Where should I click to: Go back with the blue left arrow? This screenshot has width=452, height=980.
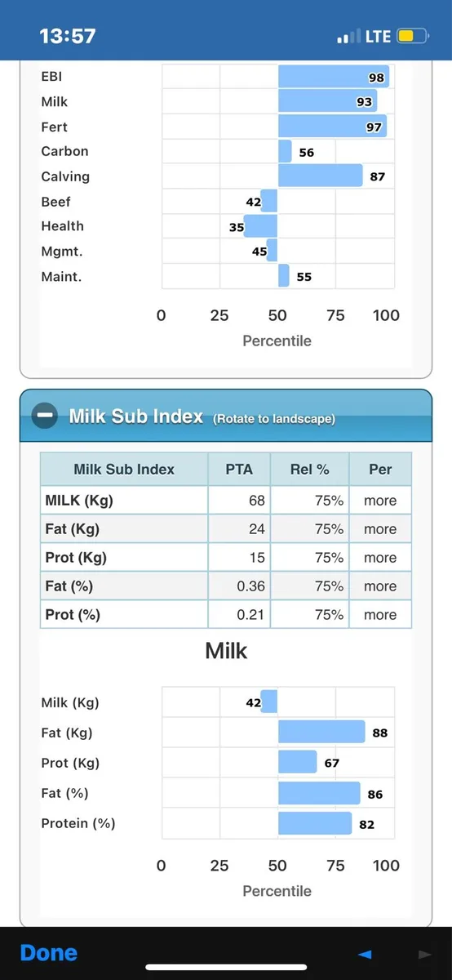pyautogui.click(x=366, y=954)
